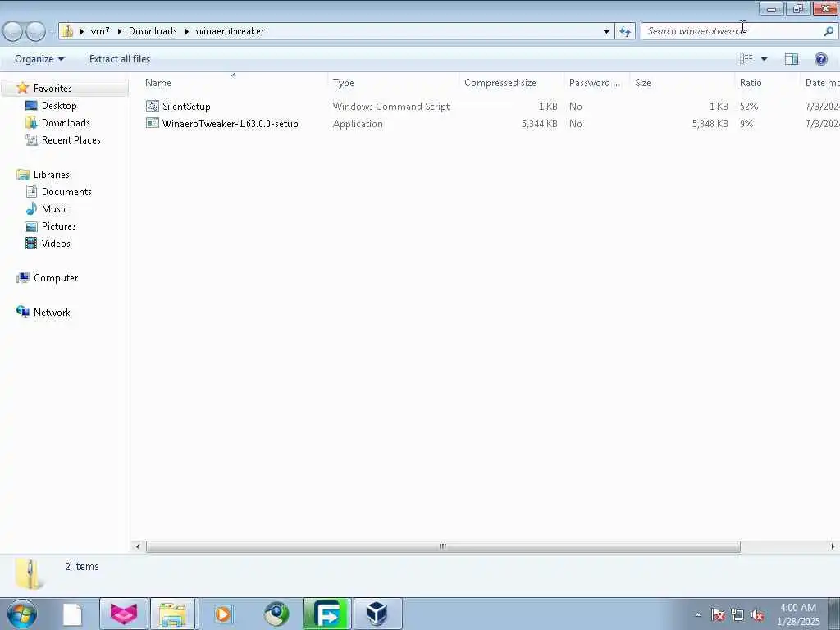Go to Downloads in the breadcrumb path
This screenshot has width=840, height=630.
[x=153, y=31]
